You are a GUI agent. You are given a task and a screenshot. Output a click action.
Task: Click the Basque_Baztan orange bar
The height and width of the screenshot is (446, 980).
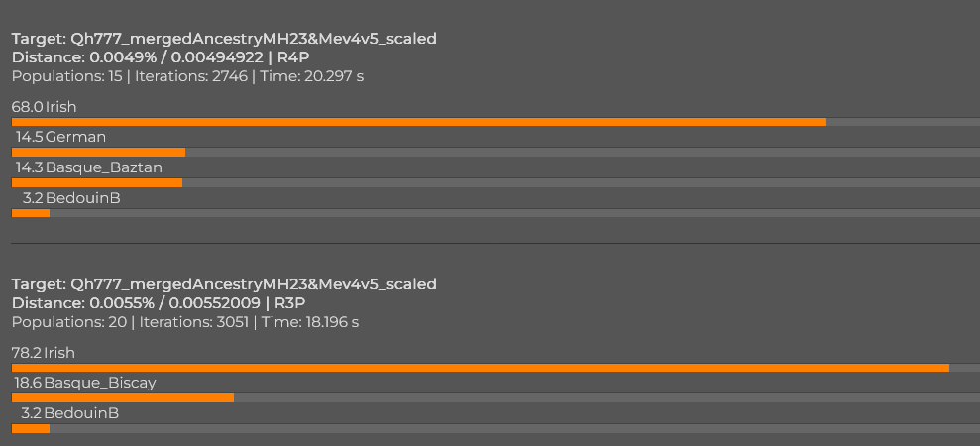point(97,182)
